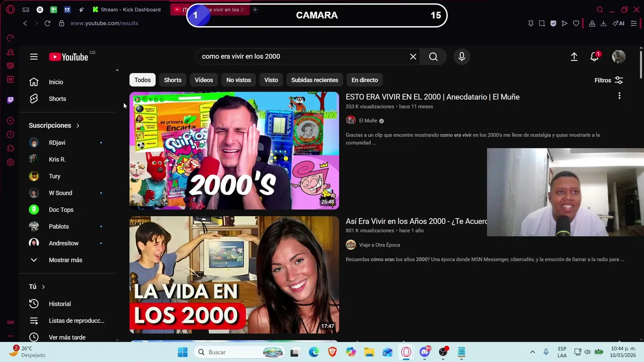The image size is (644, 362).
Task: Select the Visto filter chip
Action: coord(271,80)
